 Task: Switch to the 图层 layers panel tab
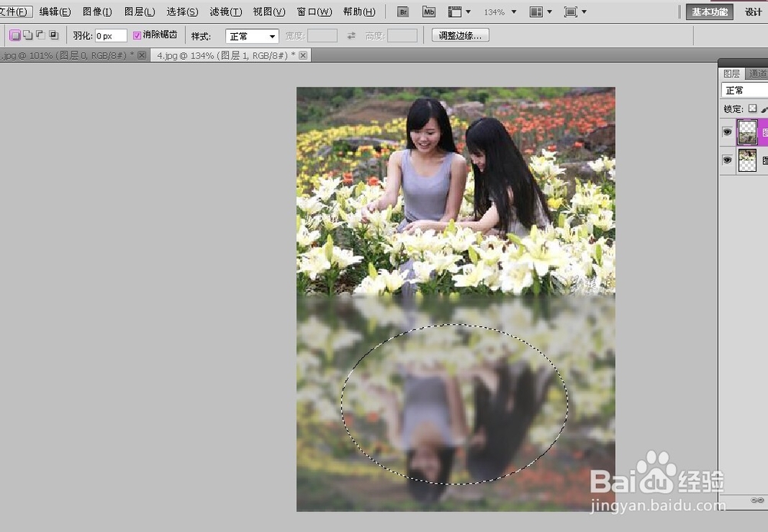tap(732, 74)
